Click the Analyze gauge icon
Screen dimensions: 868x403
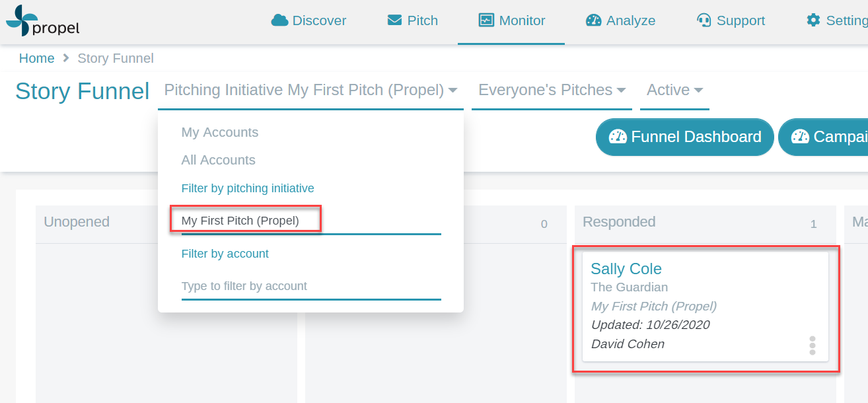593,20
